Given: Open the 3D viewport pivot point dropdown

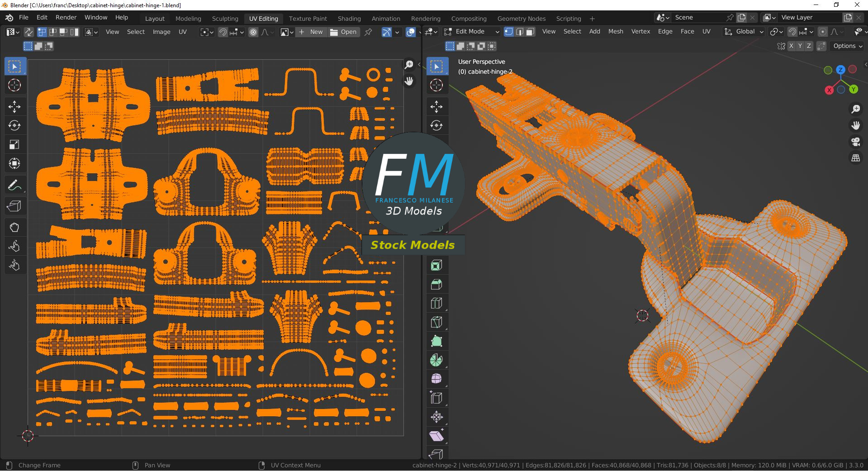Looking at the screenshot, I should click(777, 32).
